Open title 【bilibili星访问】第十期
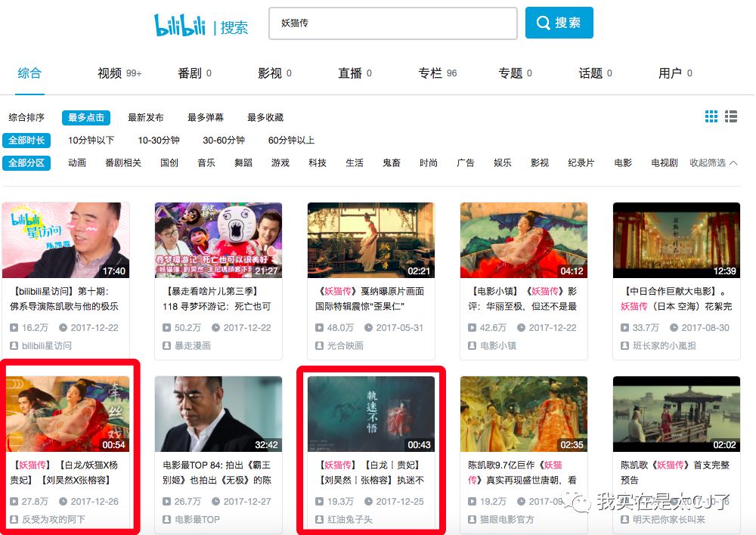The height and width of the screenshot is (535, 756). pyautogui.click(x=64, y=298)
